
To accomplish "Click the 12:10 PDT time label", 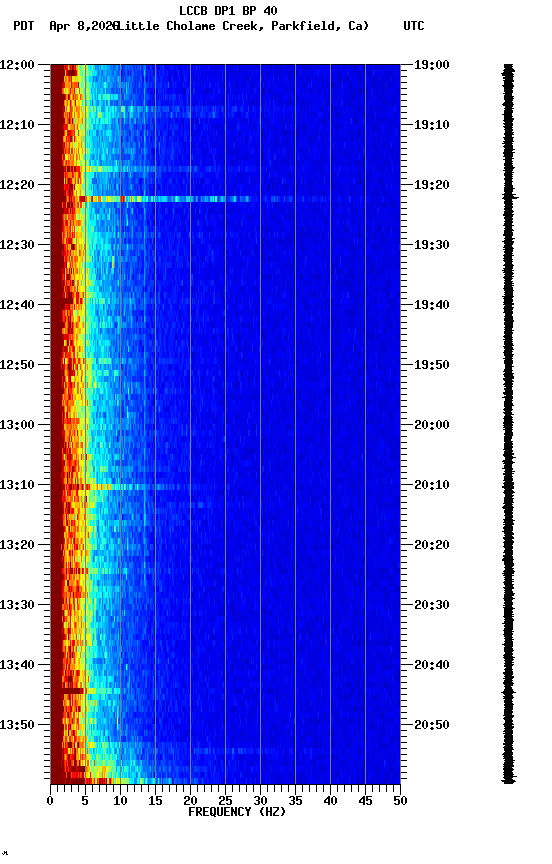I will (17, 125).
